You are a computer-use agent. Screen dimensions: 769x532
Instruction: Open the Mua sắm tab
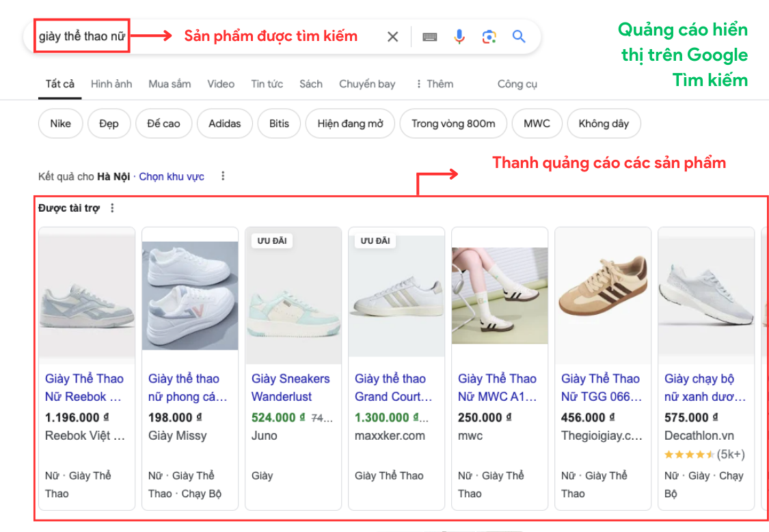pos(169,83)
